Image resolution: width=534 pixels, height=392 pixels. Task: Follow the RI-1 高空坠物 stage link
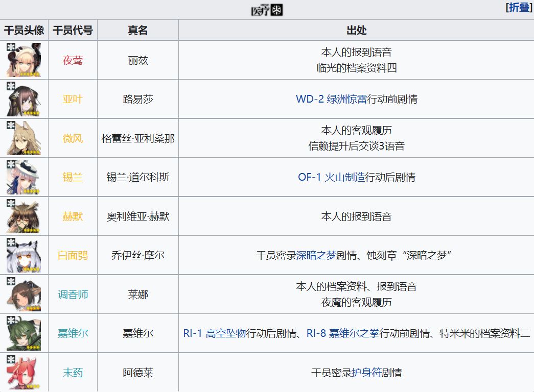coord(215,333)
